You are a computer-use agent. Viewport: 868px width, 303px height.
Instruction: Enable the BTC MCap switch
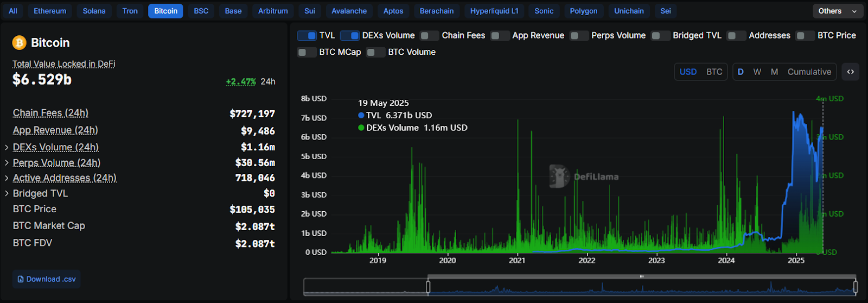pos(307,52)
